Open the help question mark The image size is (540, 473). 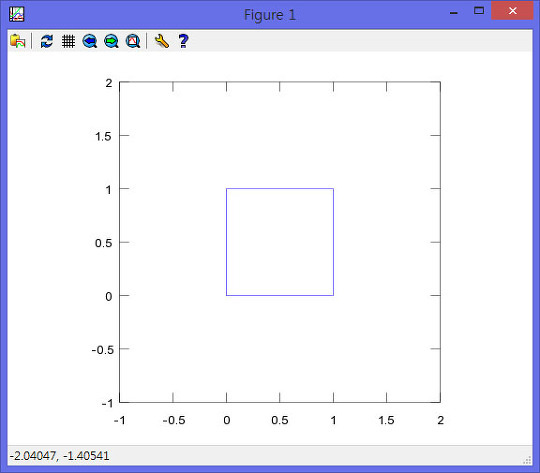tap(183, 41)
